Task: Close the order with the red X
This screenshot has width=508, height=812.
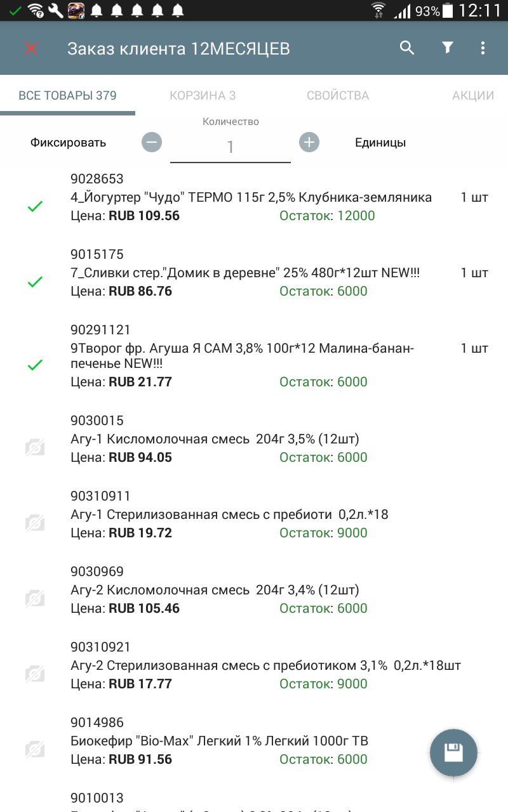Action: [30, 48]
